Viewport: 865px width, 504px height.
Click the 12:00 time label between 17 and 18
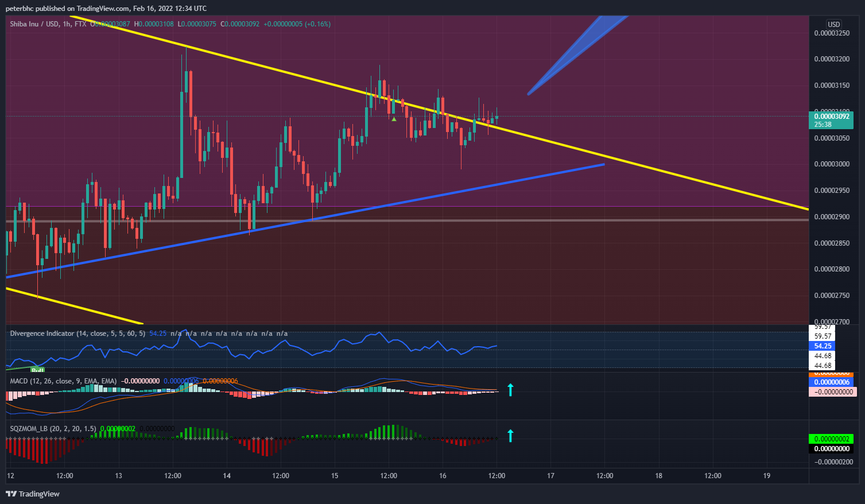604,476
